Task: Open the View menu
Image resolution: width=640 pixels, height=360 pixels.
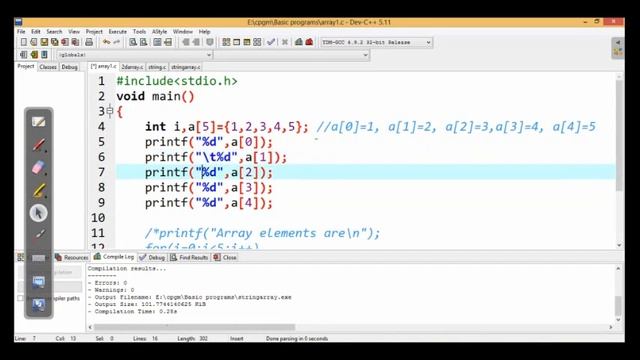Action: (74, 31)
